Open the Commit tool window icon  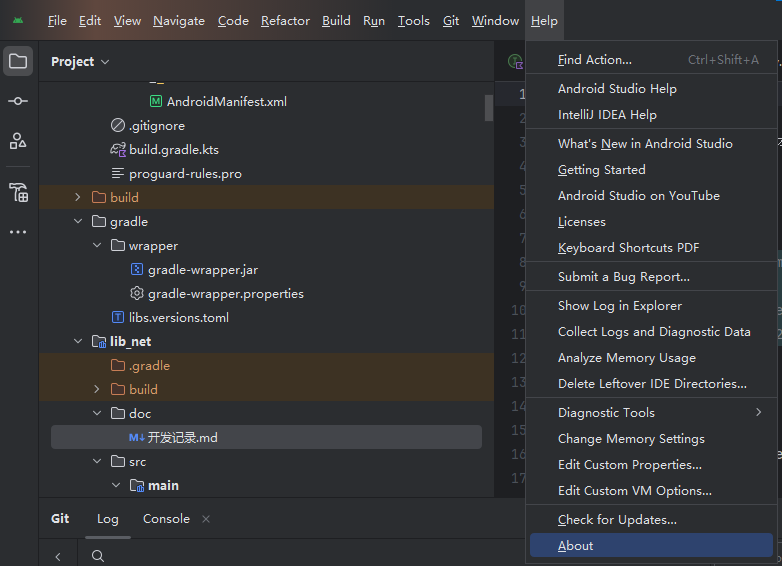click(18, 101)
